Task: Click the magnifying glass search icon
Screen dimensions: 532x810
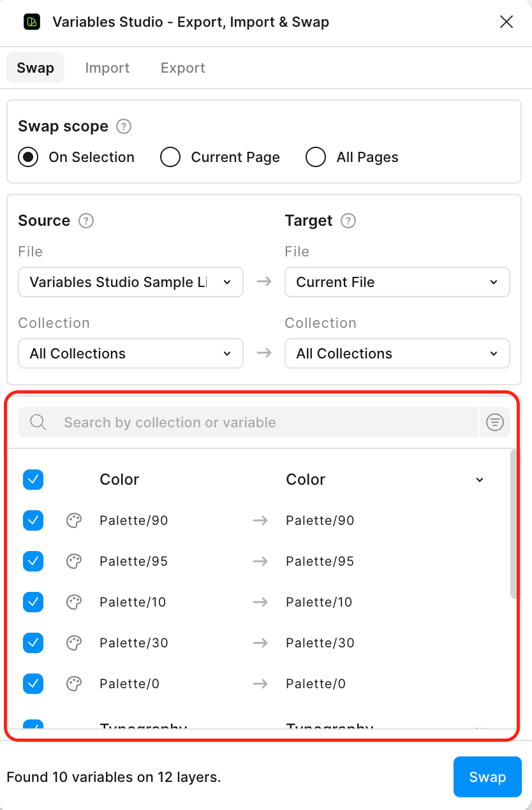Action: [38, 422]
